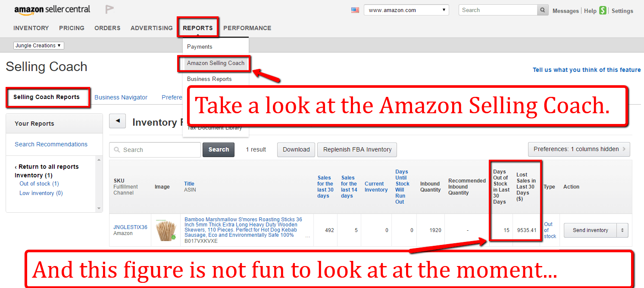The image size is (644, 288).
Task: Click the header search input field
Action: [x=498, y=10]
